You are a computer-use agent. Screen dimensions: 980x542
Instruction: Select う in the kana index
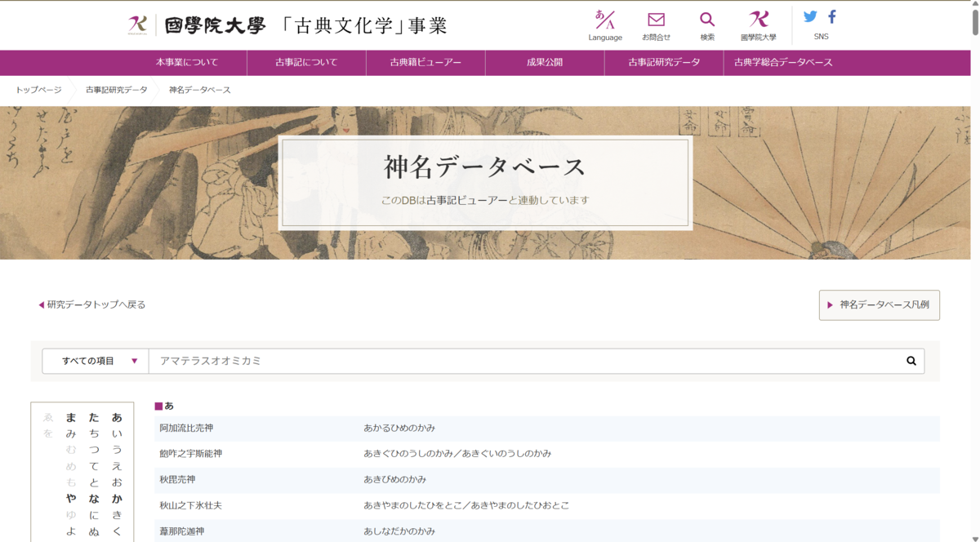point(117,450)
